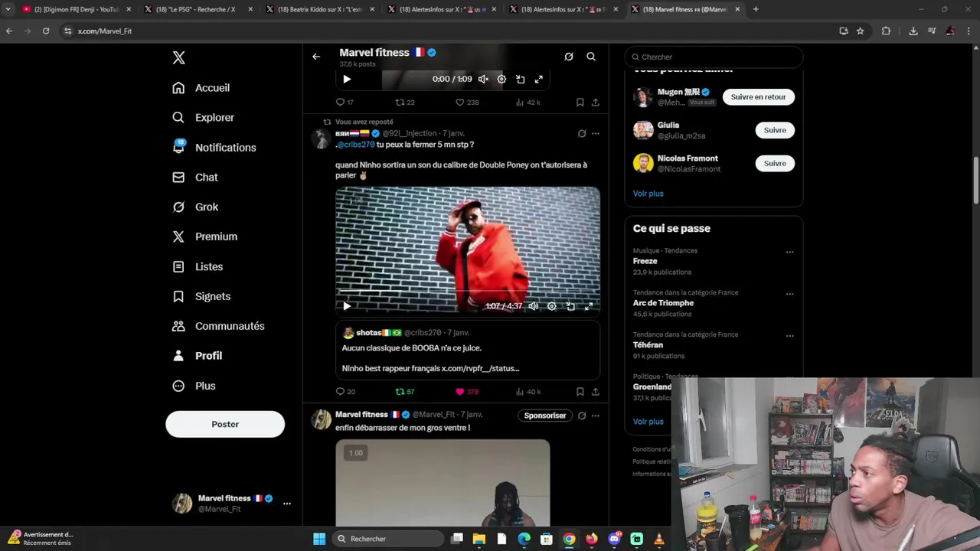Open Premium in the sidebar
Viewport: 980px width, 551px height.
pos(204,237)
